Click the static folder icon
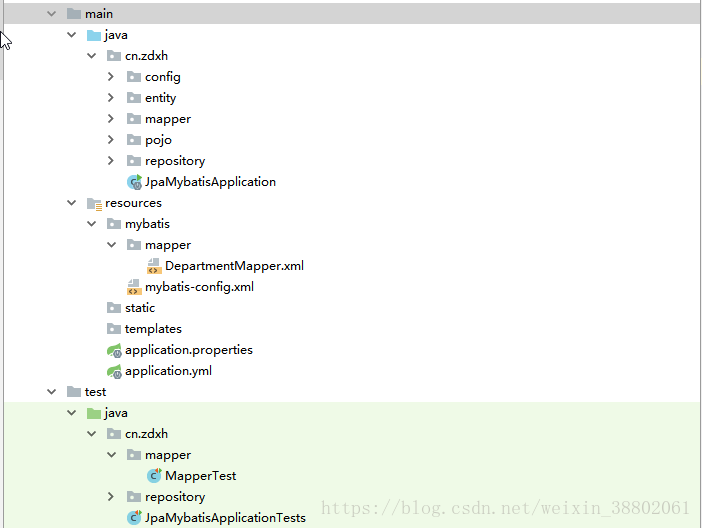Screen dimensions: 702x528 (114, 308)
